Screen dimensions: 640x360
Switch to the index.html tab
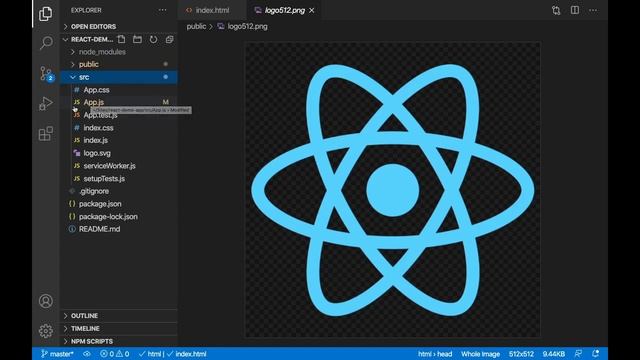(x=212, y=10)
